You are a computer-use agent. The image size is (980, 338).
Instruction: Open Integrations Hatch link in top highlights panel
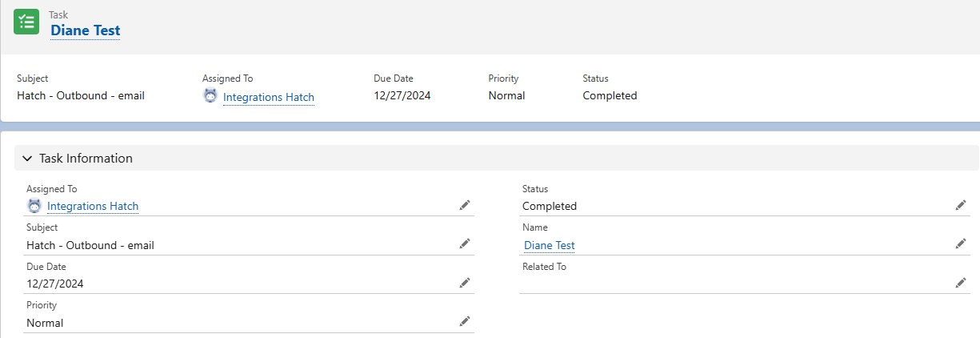(268, 97)
